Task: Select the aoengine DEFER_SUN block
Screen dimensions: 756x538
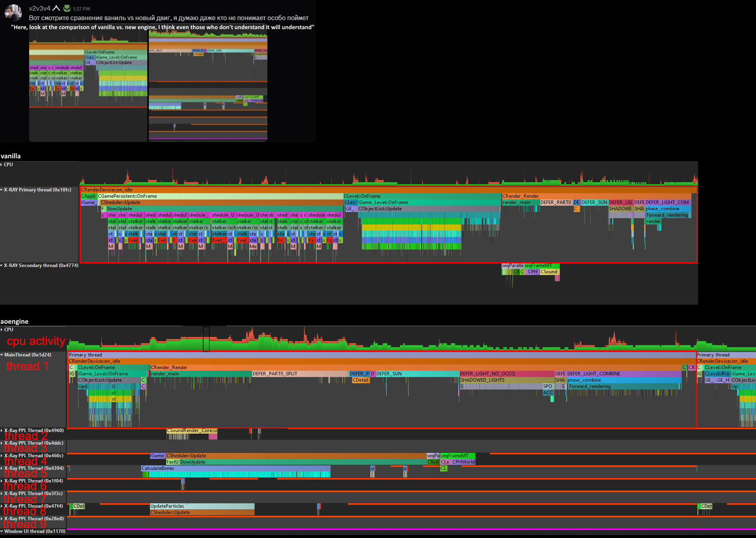Action: coord(417,374)
